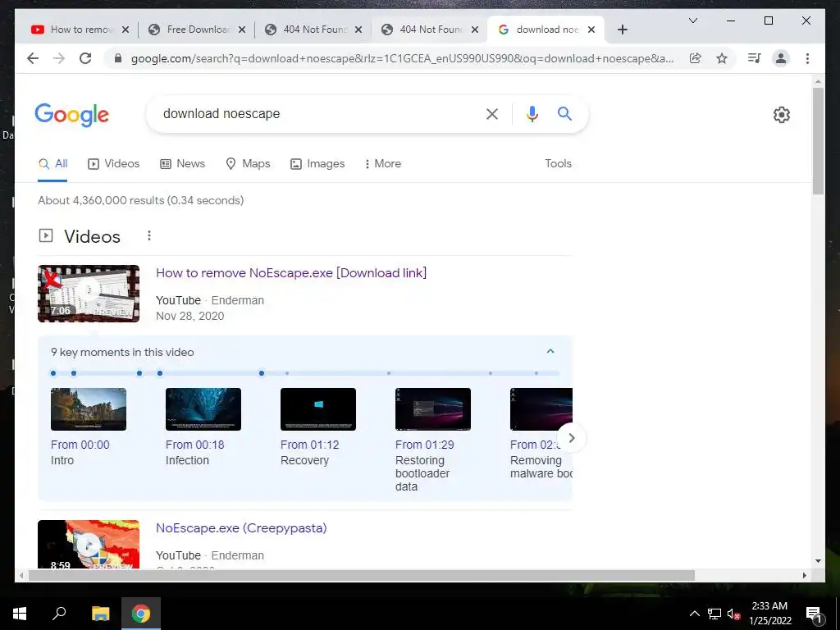Image resolution: width=840 pixels, height=630 pixels.
Task: Show hidden system tray icons
Action: (694, 614)
